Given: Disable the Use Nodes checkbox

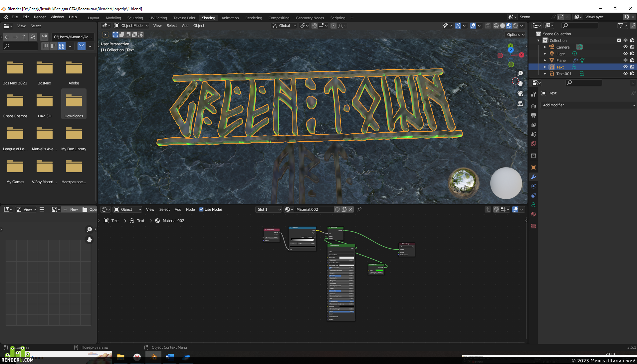Looking at the screenshot, I should (201, 209).
